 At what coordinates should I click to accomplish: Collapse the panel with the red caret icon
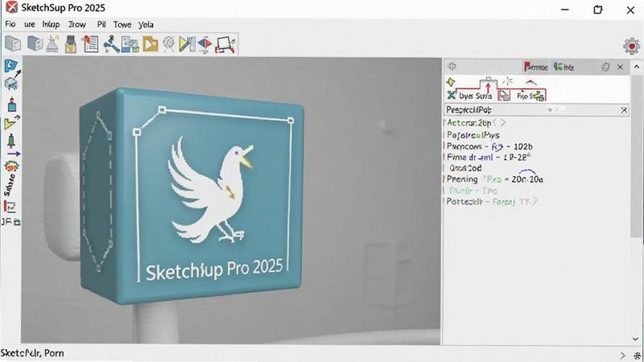click(530, 83)
